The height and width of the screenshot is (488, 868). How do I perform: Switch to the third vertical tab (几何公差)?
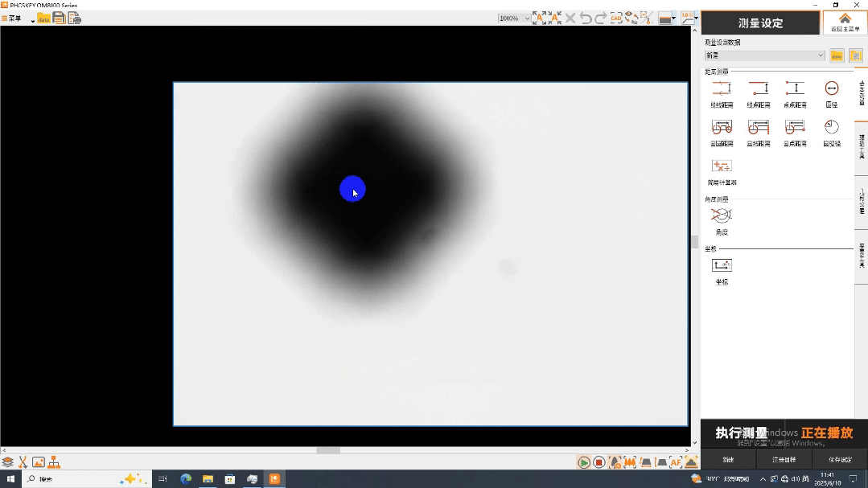coord(862,202)
